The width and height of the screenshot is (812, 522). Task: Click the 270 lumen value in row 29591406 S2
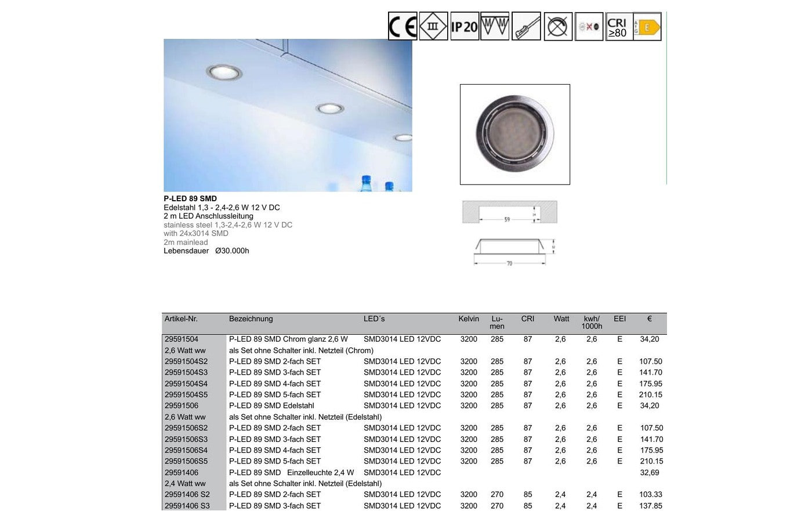pos(497,495)
